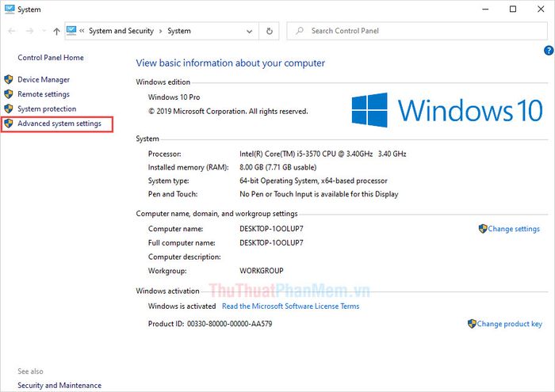Maximize the System window
The height and width of the screenshot is (392, 555).
512,10
